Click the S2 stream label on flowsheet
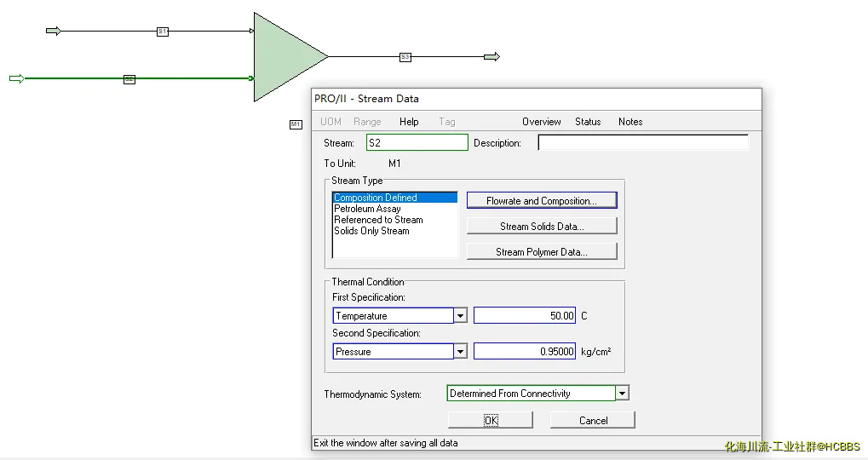Viewport: 868px width, 460px height. [129, 79]
